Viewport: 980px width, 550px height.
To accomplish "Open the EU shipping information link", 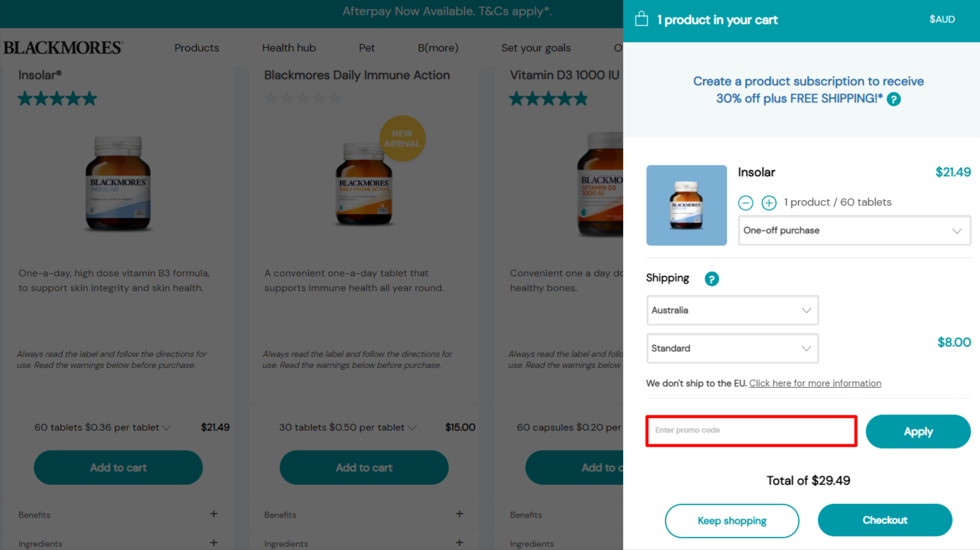I will point(815,383).
